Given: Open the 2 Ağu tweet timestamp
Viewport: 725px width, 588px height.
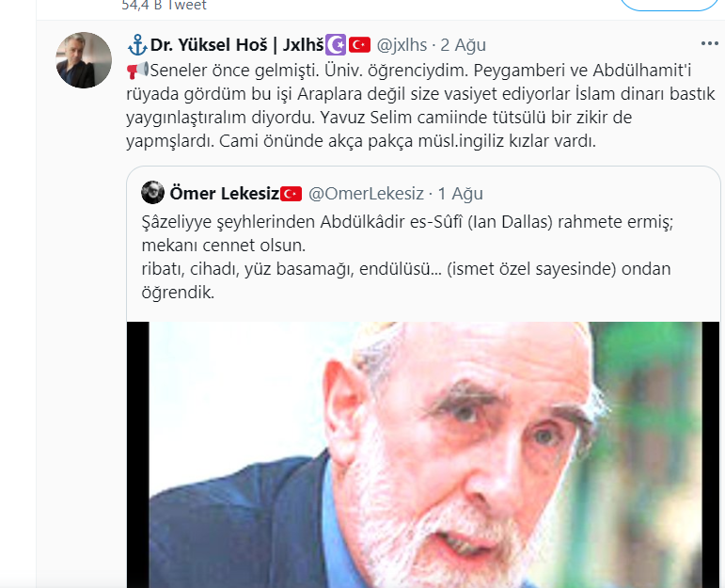Looking at the screenshot, I should click(x=463, y=45).
